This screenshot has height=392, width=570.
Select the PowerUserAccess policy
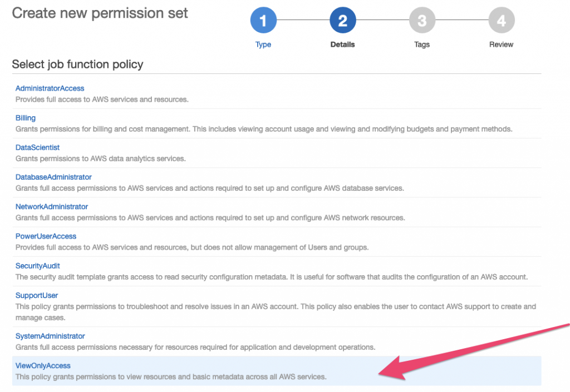pos(46,236)
